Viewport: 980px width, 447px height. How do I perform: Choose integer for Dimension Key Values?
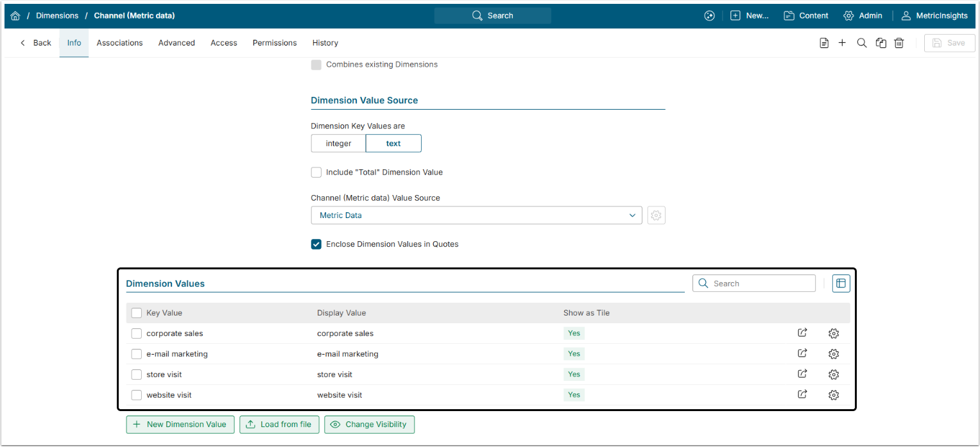click(338, 144)
